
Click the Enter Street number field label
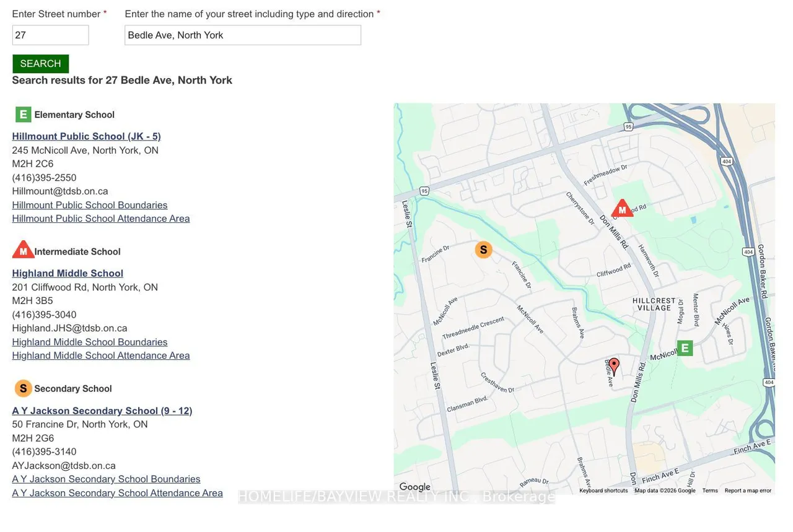[59, 14]
